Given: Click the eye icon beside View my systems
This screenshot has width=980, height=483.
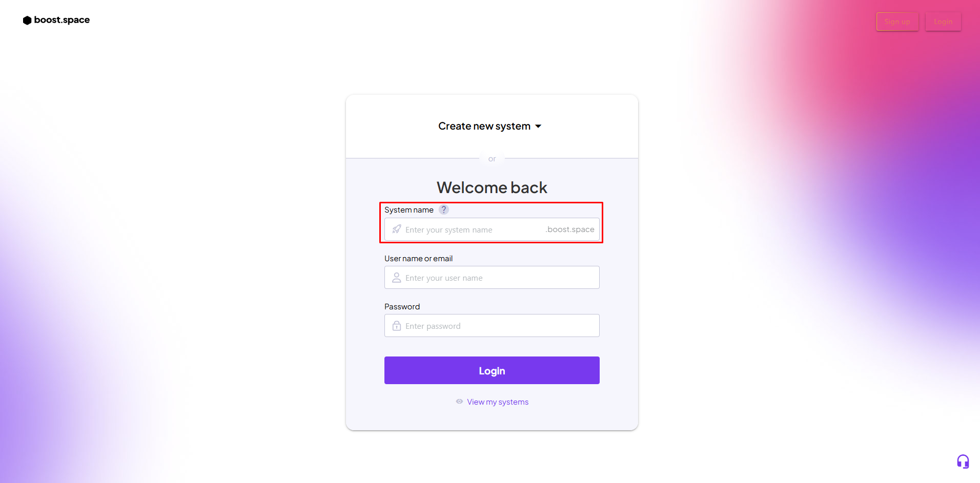Looking at the screenshot, I should pyautogui.click(x=459, y=402).
